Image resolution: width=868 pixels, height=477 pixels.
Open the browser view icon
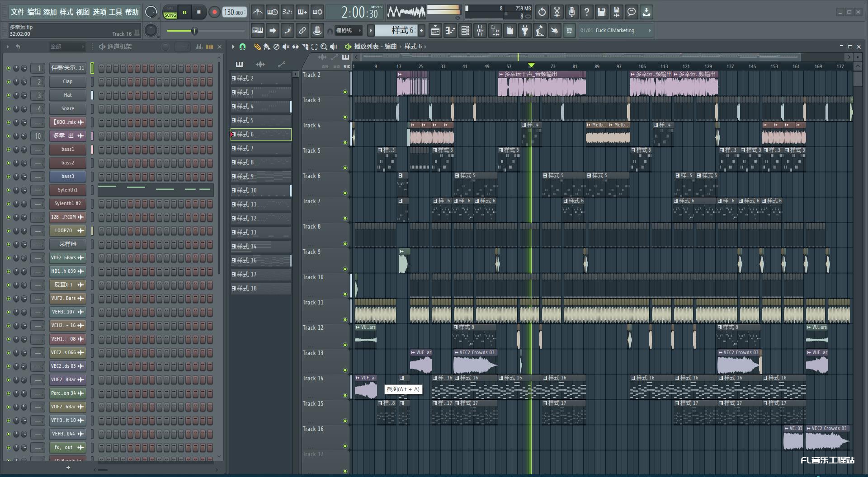click(x=495, y=31)
